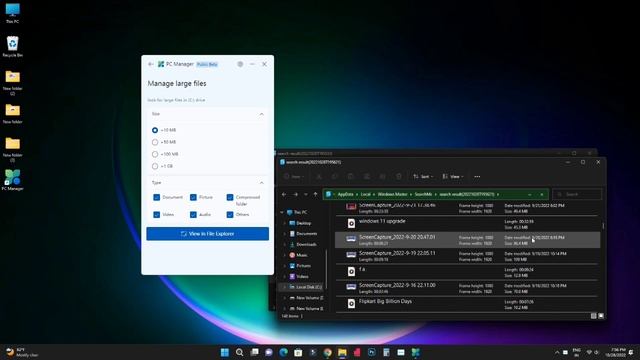
Task: Go back using PC Manager back arrow
Action: (151, 64)
